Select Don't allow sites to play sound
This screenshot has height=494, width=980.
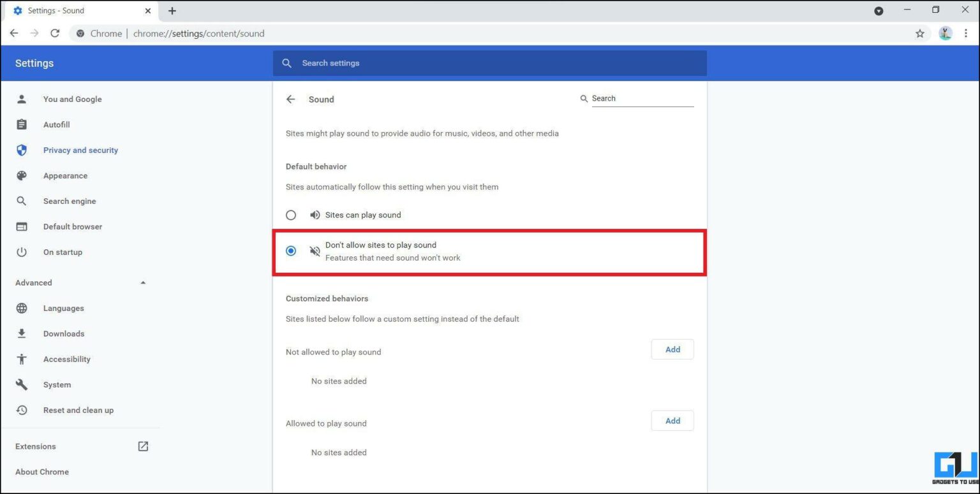291,251
